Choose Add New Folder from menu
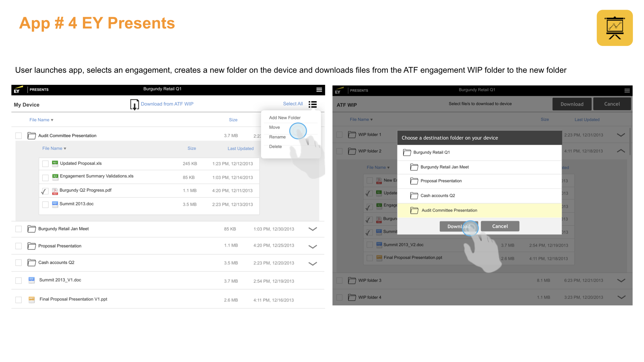 coord(284,118)
